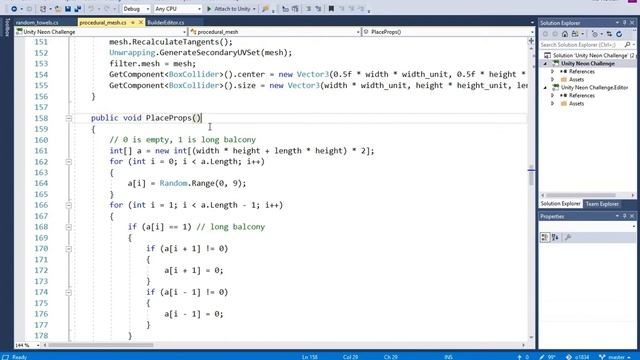Viewport: 640px width, 360px height.
Task: Click the Solution Explorer Home icon
Action: pyautogui.click(x=565, y=34)
